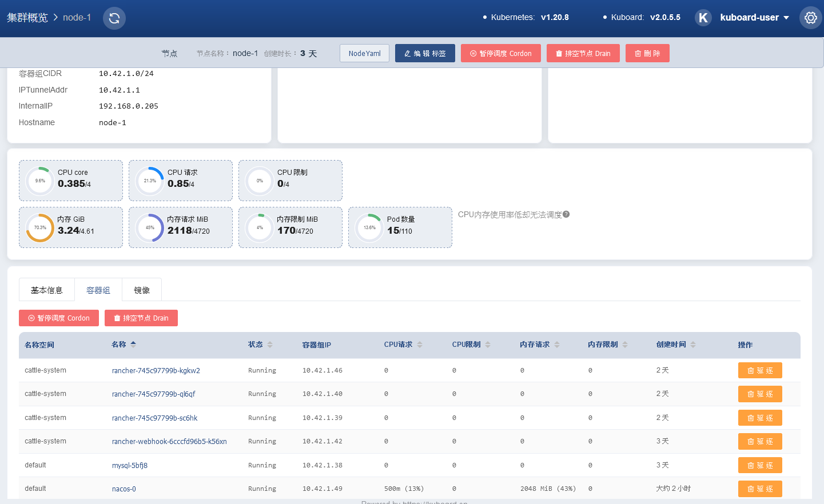The width and height of the screenshot is (824, 504).
Task: Evict pod rancher-745c97799b-ql6qf with 驱逐
Action: (760, 394)
